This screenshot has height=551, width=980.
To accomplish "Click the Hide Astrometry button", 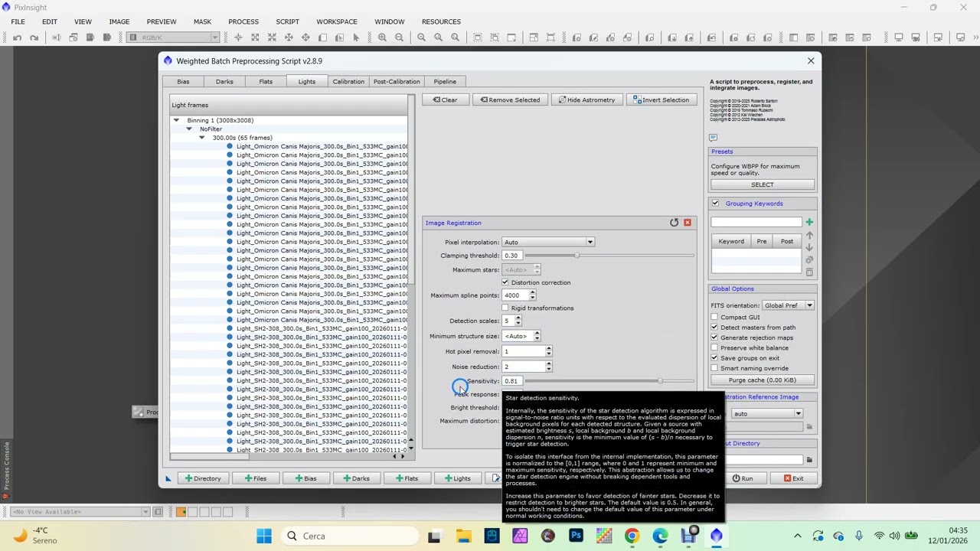I will [586, 99].
